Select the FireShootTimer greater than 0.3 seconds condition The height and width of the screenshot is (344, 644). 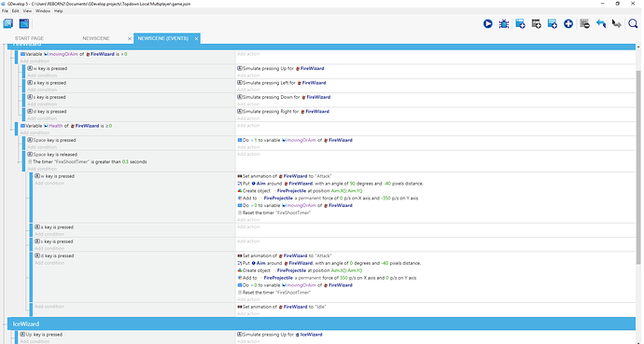(x=87, y=162)
